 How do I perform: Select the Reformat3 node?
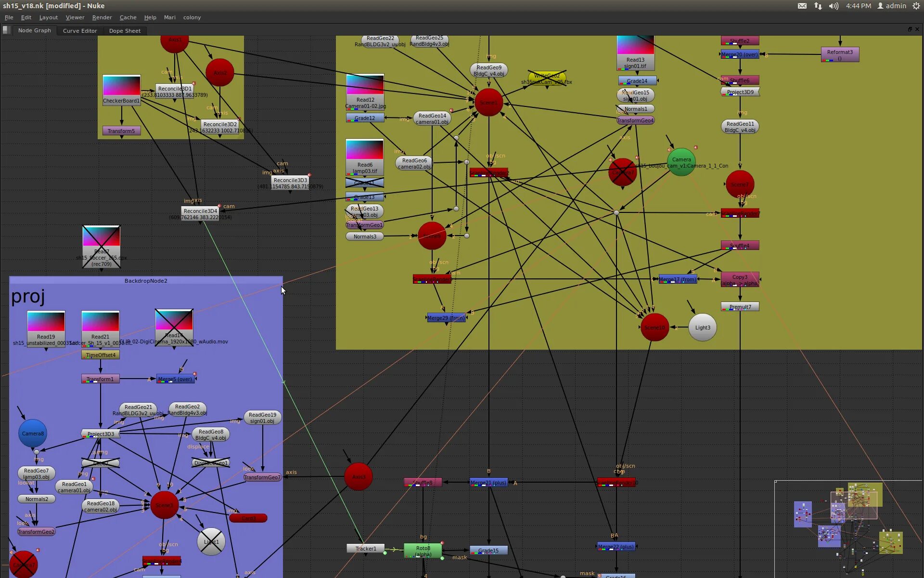pos(840,54)
